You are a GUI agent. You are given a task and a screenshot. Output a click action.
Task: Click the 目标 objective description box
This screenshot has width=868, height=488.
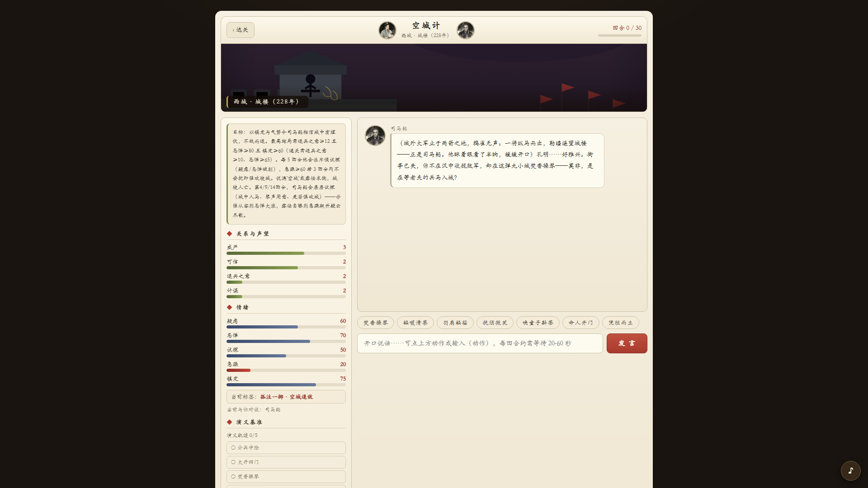coord(286,174)
